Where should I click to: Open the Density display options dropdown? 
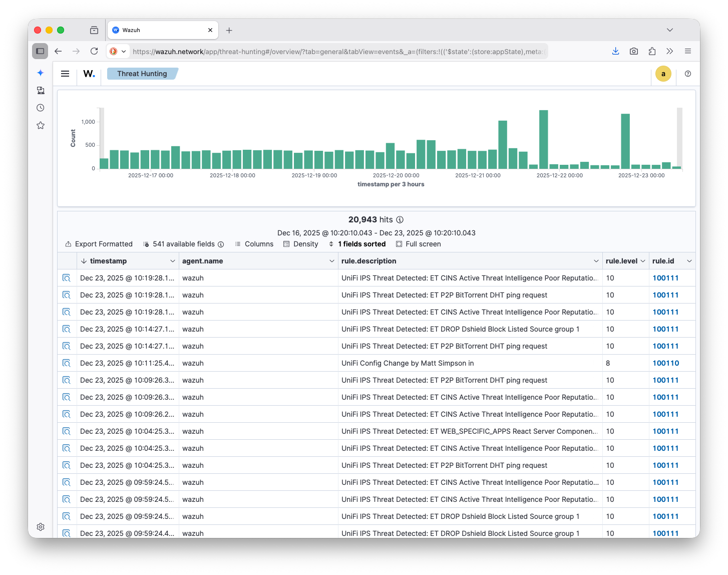(300, 244)
